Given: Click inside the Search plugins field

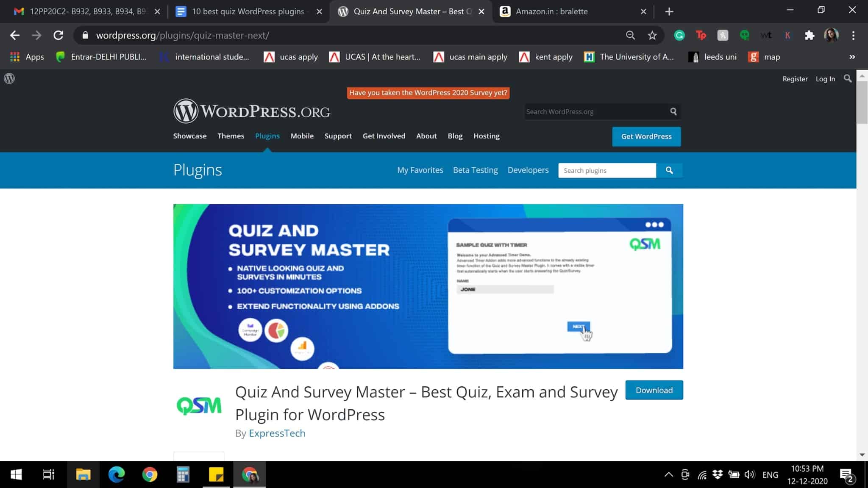Looking at the screenshot, I should [607, 170].
